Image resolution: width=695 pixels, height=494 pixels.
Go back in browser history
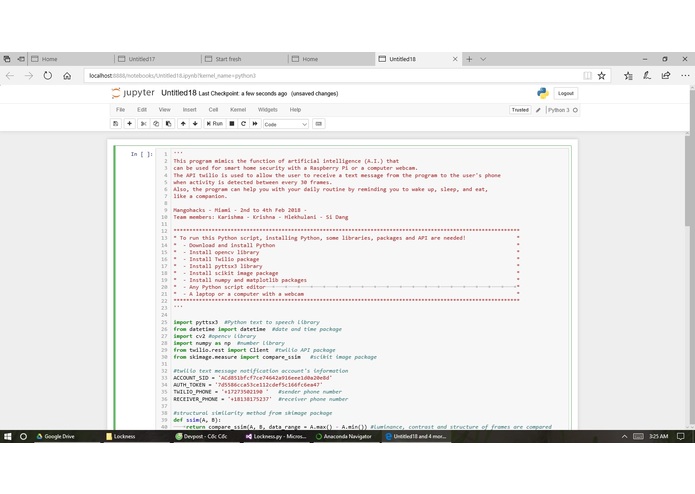10,76
